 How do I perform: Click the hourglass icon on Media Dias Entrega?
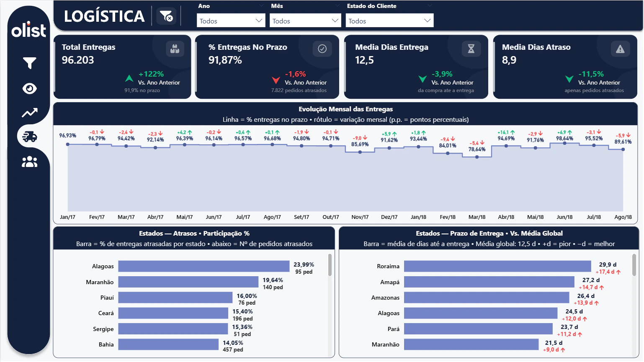tap(471, 49)
